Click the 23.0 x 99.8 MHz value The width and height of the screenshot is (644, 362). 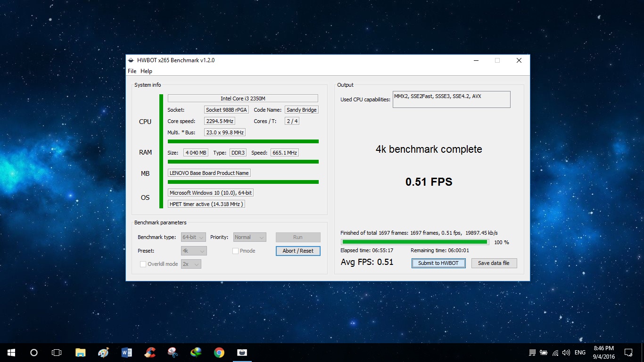click(225, 132)
